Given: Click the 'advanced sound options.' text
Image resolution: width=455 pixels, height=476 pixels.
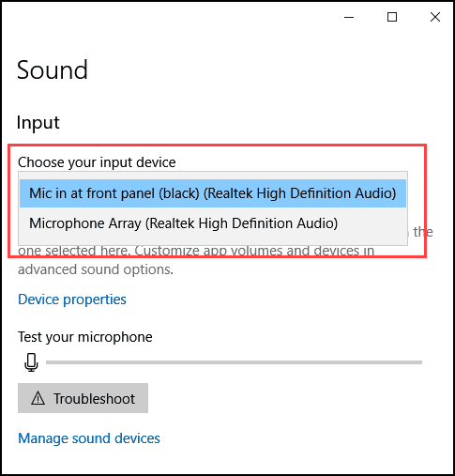Looking at the screenshot, I should (96, 269).
